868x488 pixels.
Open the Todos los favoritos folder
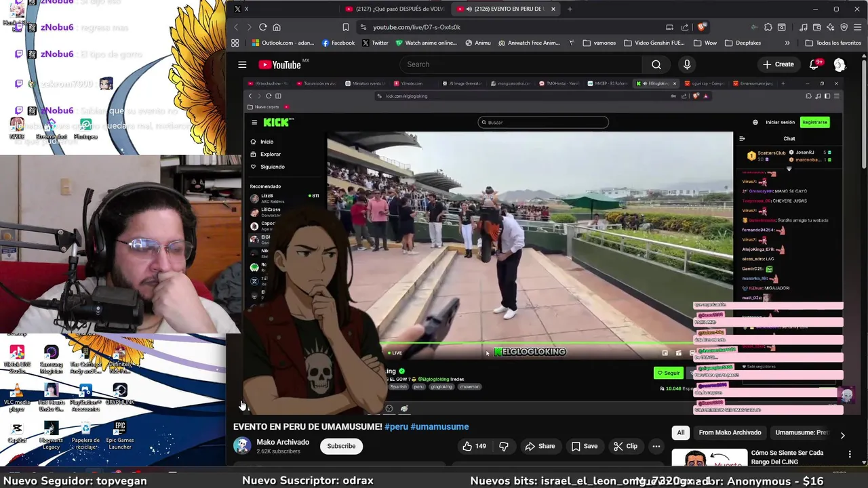click(x=833, y=43)
